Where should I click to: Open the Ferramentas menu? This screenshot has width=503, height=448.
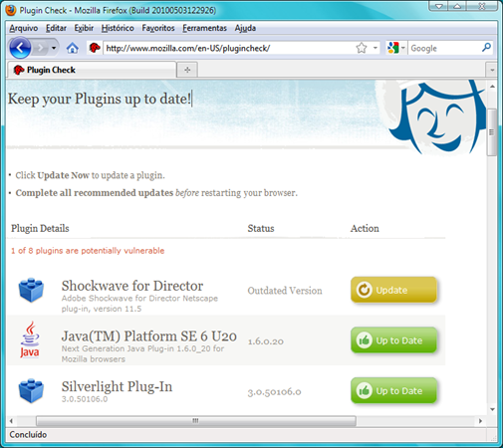coord(204,28)
